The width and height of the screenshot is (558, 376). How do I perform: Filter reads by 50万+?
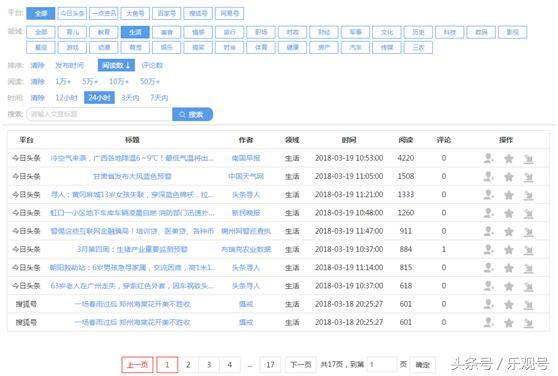click(x=150, y=81)
